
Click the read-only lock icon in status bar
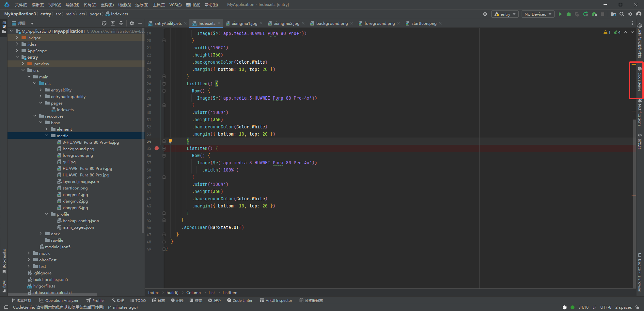coord(638,307)
